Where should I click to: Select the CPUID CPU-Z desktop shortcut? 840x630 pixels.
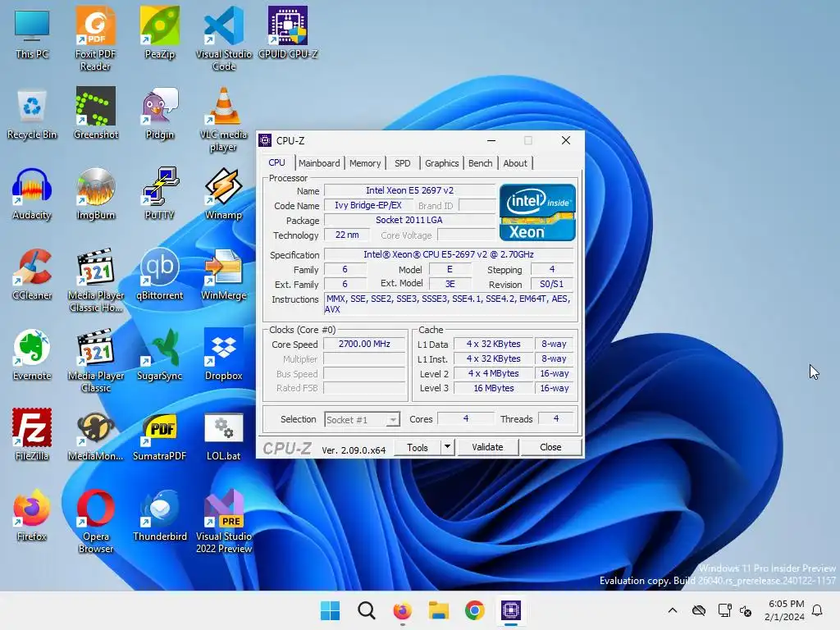(288, 33)
